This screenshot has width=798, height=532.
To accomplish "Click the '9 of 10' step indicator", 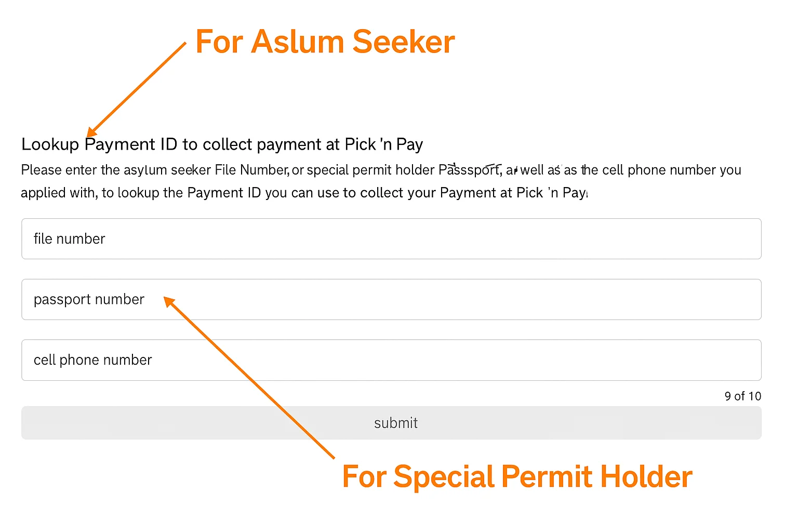I will pyautogui.click(x=742, y=396).
